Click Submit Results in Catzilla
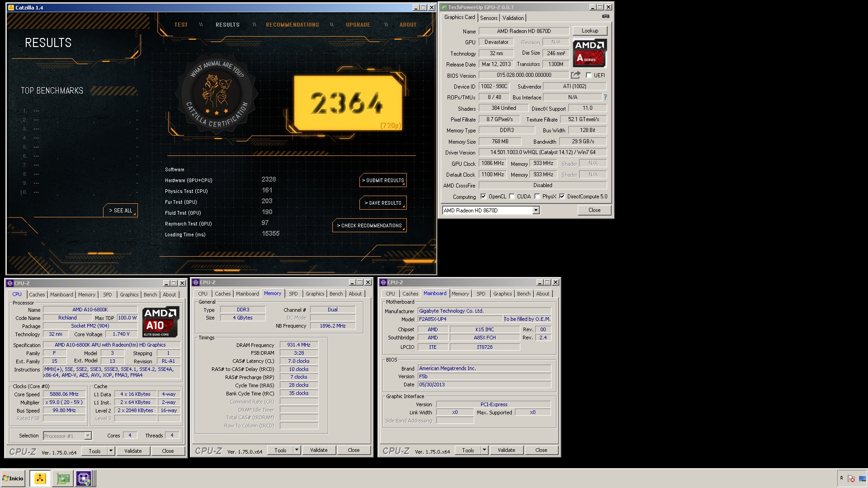Screen dimensions: 868x488 [x=383, y=180]
